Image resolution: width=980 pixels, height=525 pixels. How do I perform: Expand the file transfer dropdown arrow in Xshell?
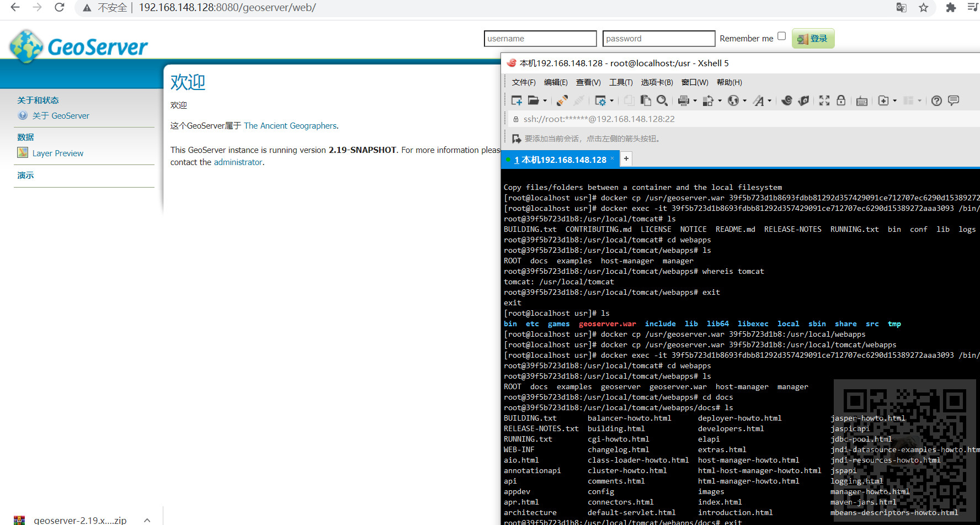click(x=720, y=100)
